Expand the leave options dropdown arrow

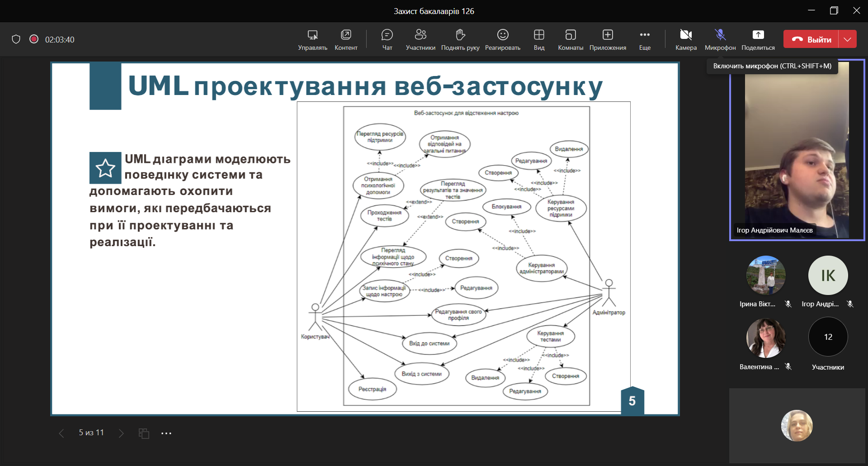coord(848,39)
